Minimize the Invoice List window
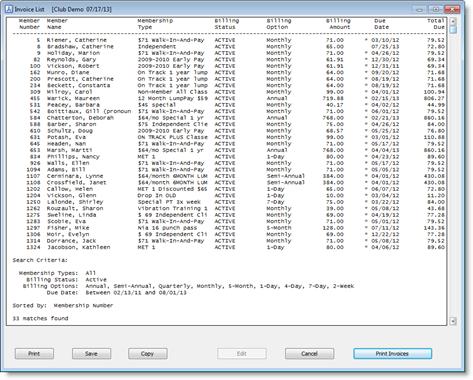The width and height of the screenshot is (473, 380). coord(420,9)
